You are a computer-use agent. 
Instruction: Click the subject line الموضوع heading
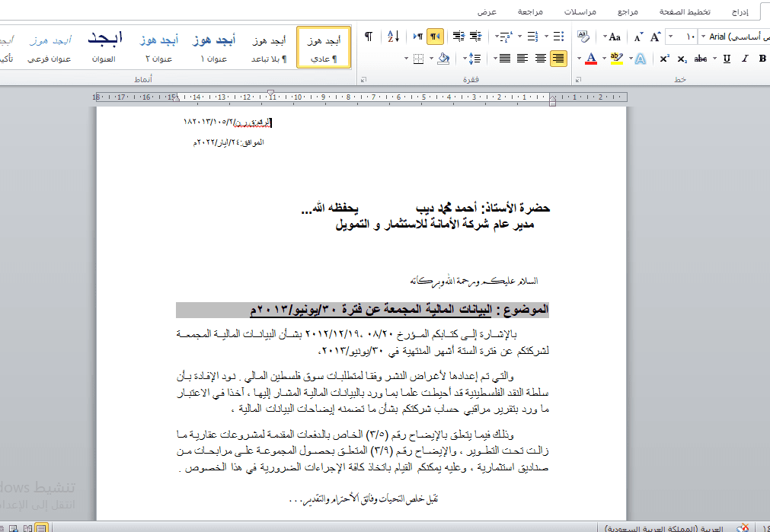point(363,310)
